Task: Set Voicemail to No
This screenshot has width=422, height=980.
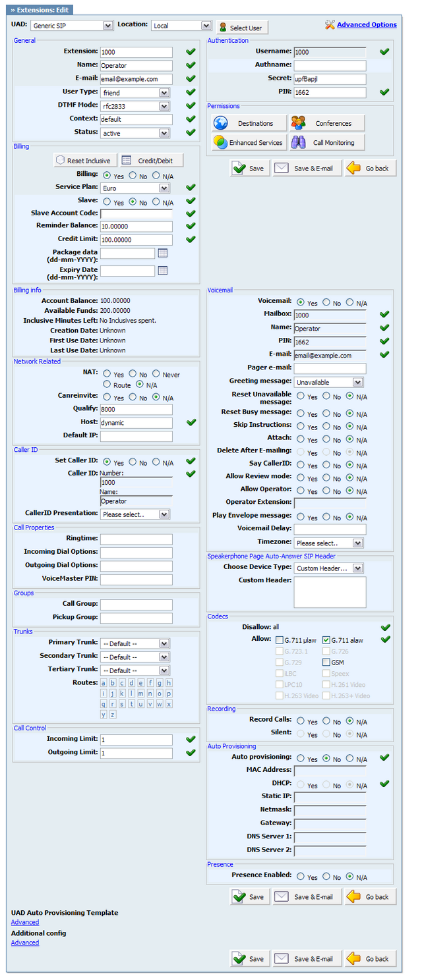Action: pyautogui.click(x=325, y=302)
